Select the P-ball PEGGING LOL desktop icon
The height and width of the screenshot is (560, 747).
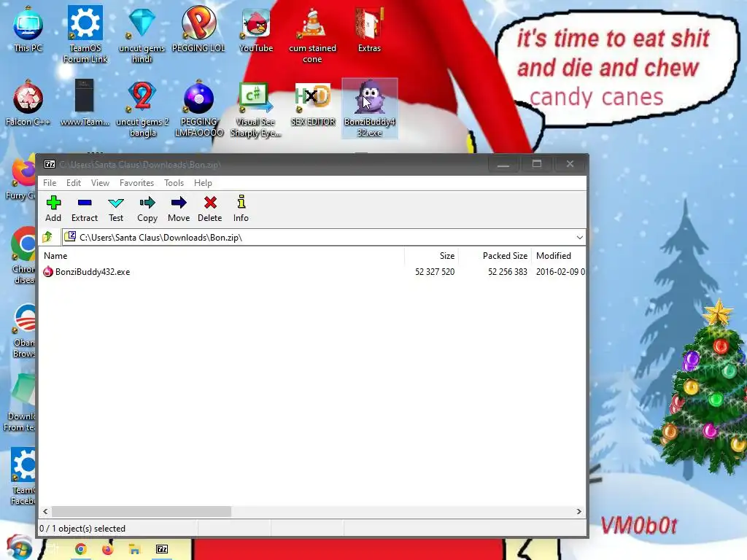coord(198,29)
